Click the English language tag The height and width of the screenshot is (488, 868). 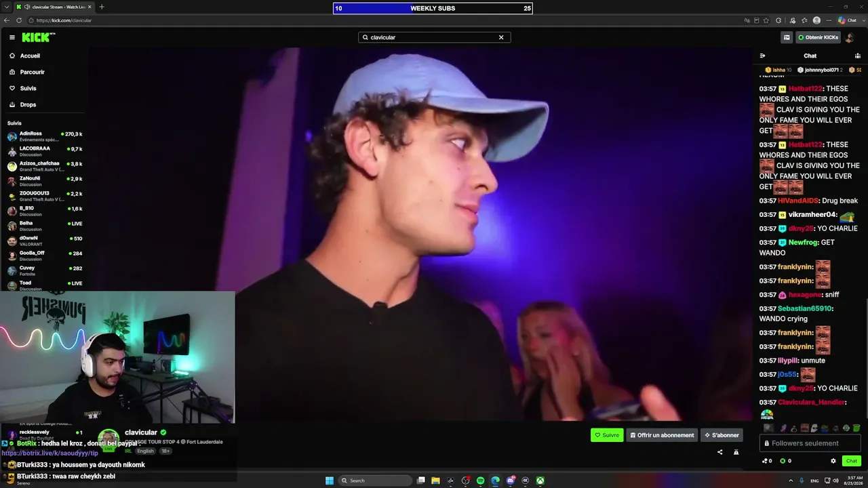tap(146, 451)
